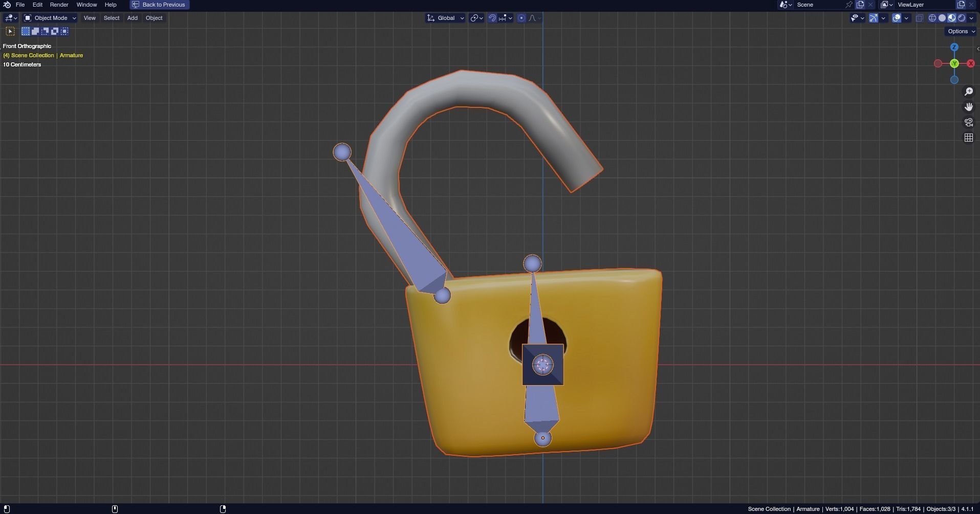Image resolution: width=980 pixels, height=514 pixels.
Task: Select the Select Box tool icon
Action: coord(10,31)
